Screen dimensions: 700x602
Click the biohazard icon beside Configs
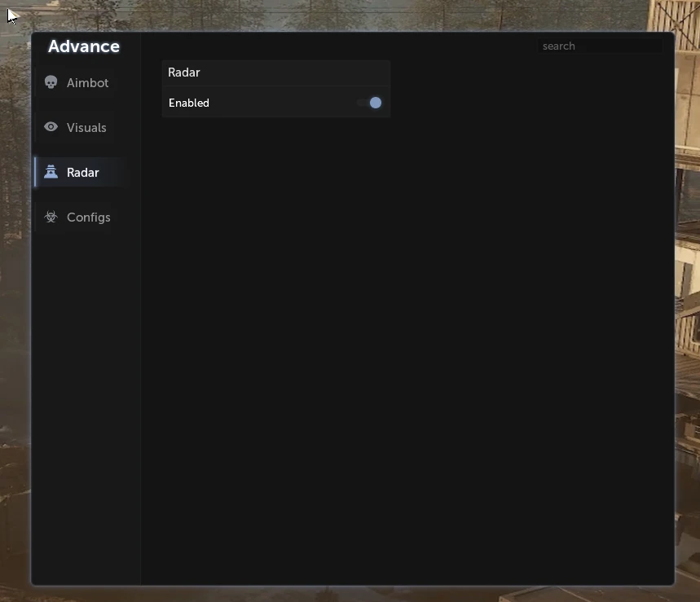(51, 217)
